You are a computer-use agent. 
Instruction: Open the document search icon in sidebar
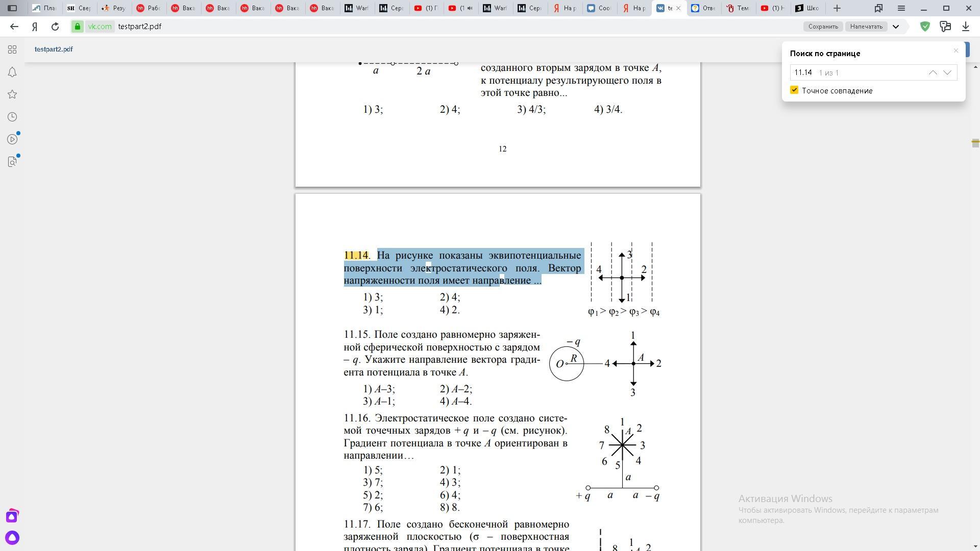(x=12, y=162)
